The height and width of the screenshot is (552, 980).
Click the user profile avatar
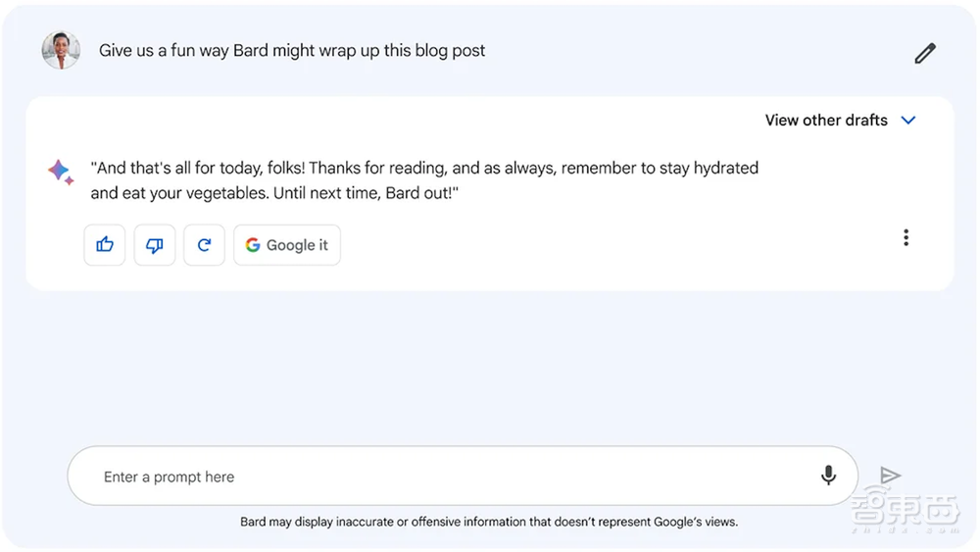tap(61, 50)
